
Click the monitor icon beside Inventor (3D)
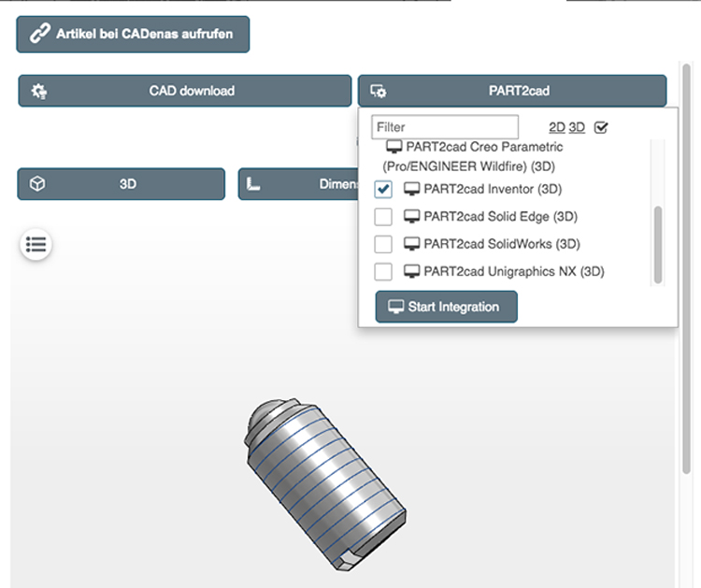point(412,189)
